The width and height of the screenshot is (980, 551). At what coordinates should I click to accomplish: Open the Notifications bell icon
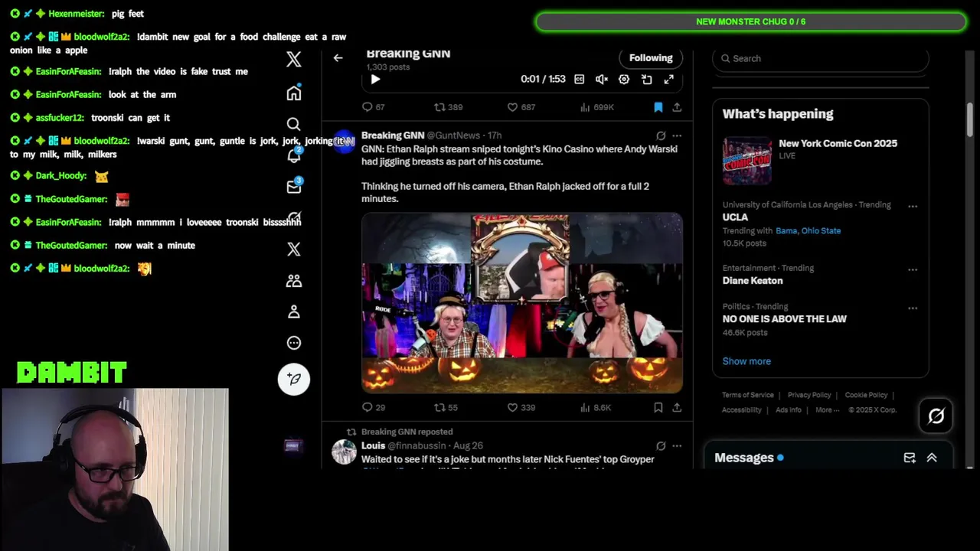tap(294, 155)
